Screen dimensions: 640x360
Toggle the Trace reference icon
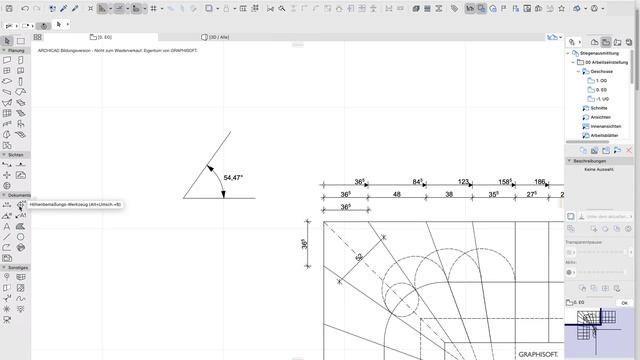click(209, 8)
